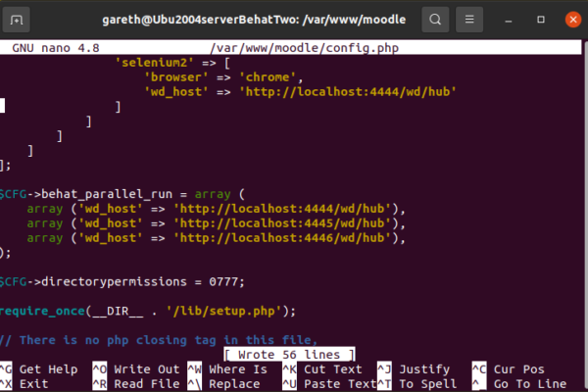Click the __DIR__ constant

(x=118, y=311)
